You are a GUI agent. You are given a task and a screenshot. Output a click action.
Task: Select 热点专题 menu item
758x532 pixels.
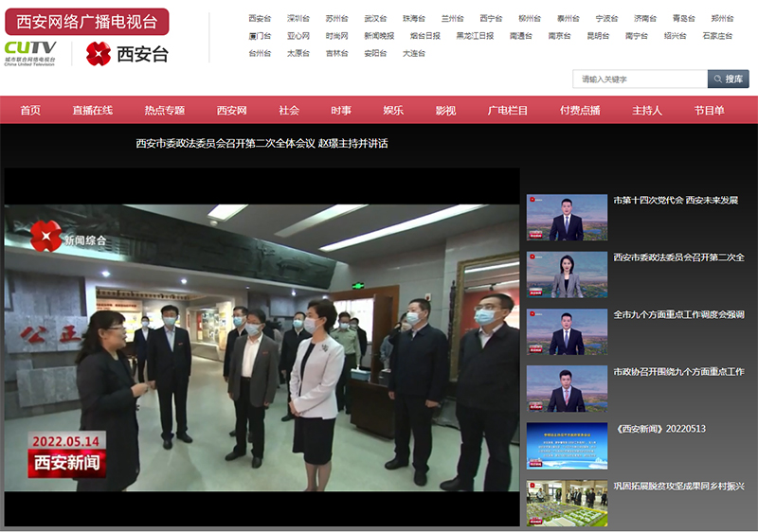tap(165, 111)
